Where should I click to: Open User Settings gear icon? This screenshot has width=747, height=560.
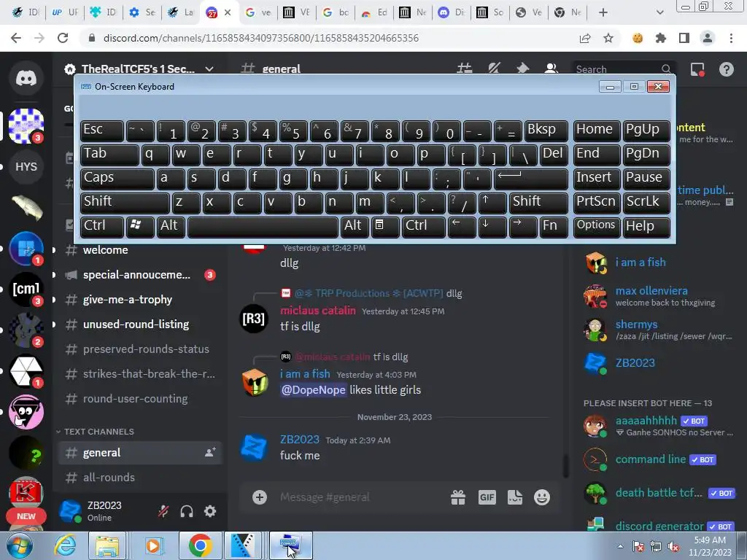point(210,511)
